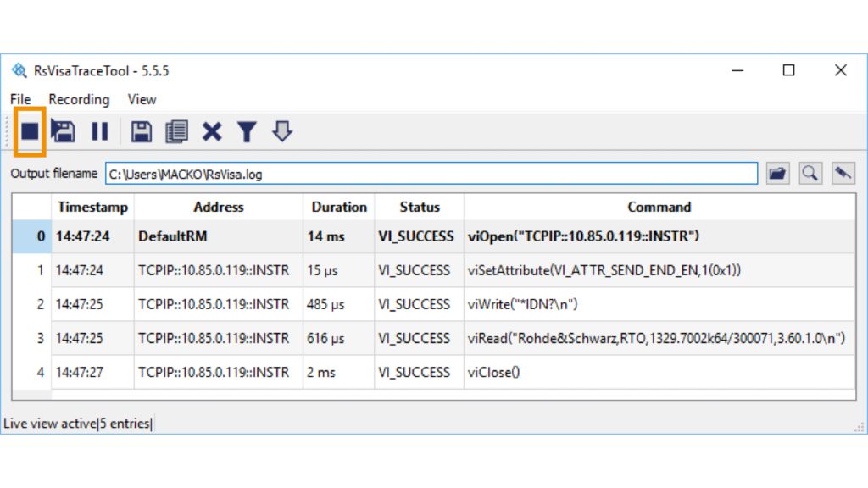
Task: Open the Recording menu
Action: click(79, 99)
